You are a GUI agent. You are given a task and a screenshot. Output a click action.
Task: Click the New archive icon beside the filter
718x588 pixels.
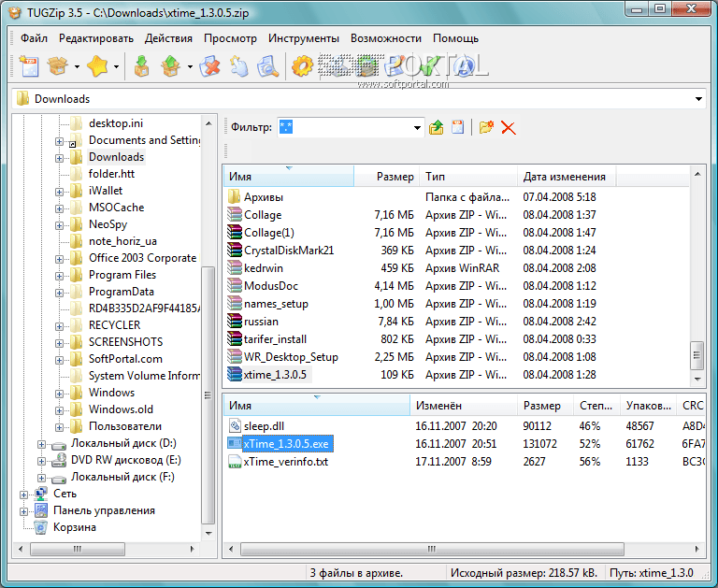point(457,127)
